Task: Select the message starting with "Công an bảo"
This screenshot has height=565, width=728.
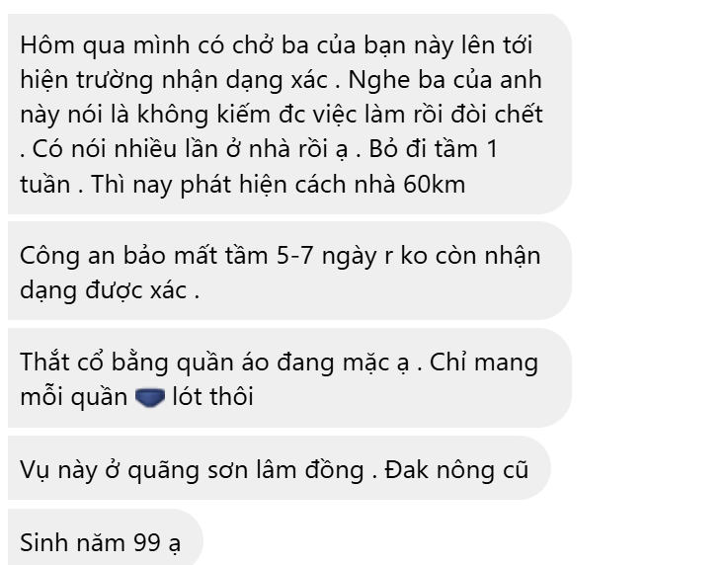Action: pos(289,271)
